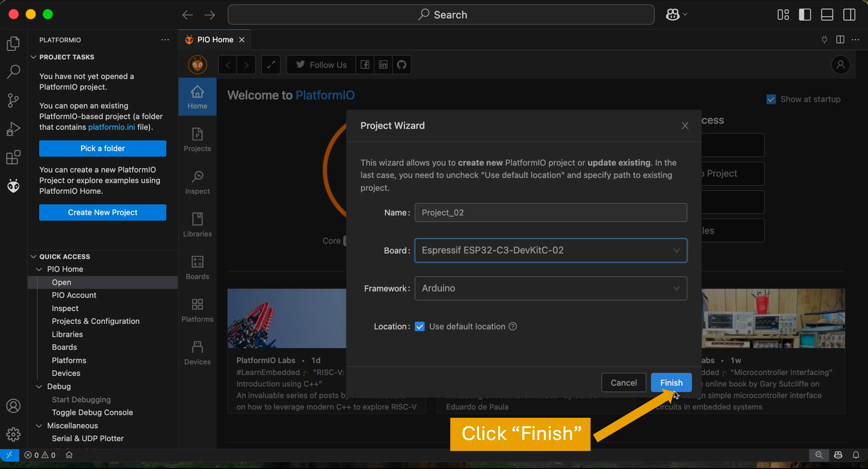The image size is (868, 469).
Task: Customize layout icon in title bar
Action: [x=783, y=15]
